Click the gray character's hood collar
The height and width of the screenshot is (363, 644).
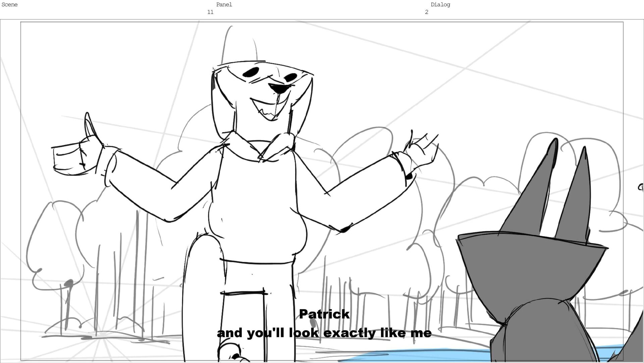coord(530,265)
